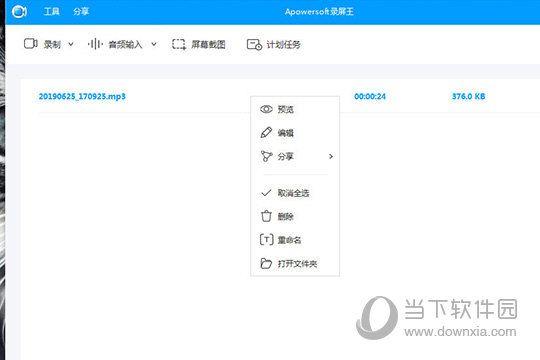540x360 pixels.
Task: Click the 计划任务 schedule icon
Action: click(254, 44)
